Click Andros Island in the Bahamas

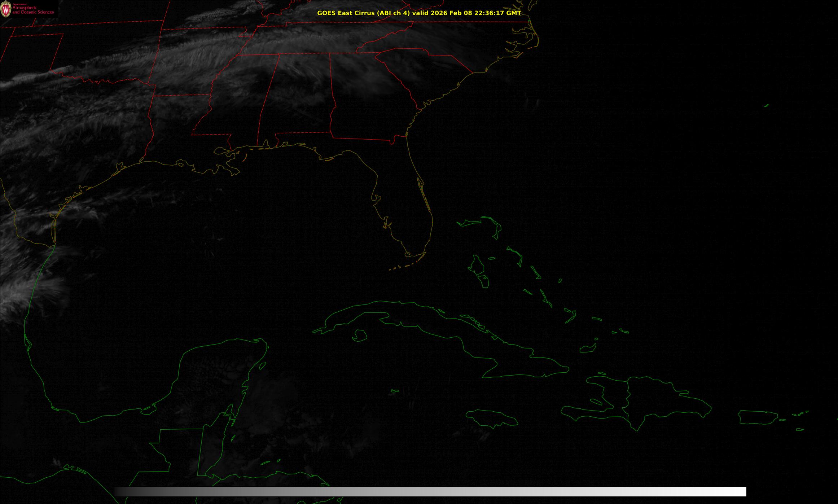pyautogui.click(x=477, y=266)
